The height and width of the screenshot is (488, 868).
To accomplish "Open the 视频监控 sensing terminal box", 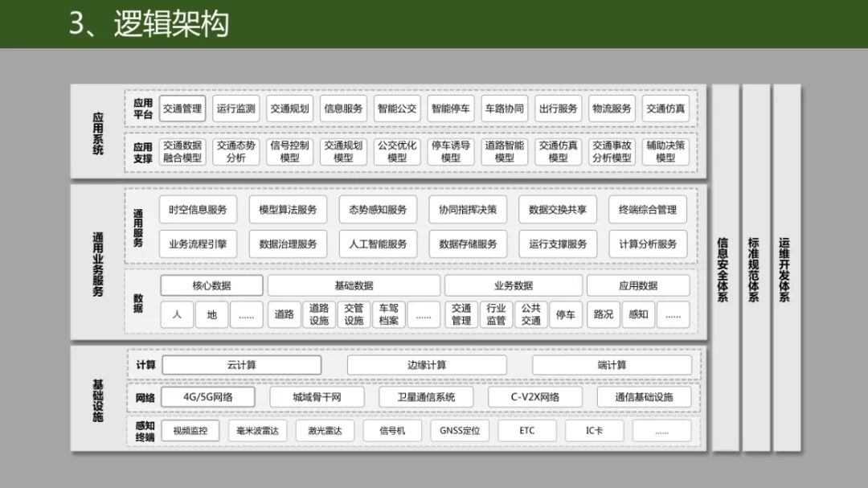I will [x=188, y=430].
